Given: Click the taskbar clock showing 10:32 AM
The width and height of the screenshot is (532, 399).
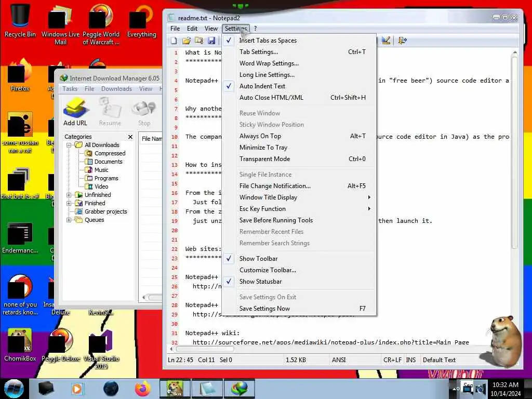Looking at the screenshot, I should point(505,389).
